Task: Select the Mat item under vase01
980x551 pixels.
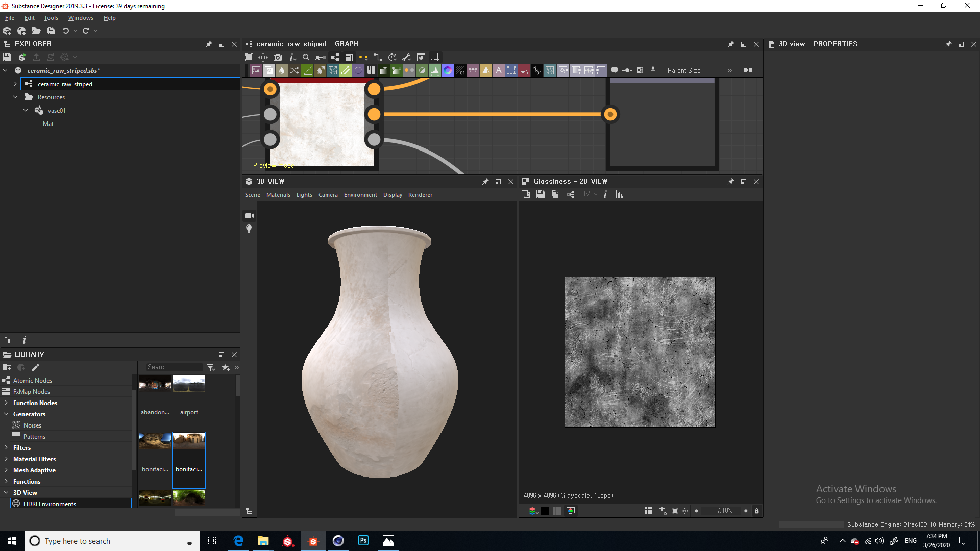Action: coord(48,124)
